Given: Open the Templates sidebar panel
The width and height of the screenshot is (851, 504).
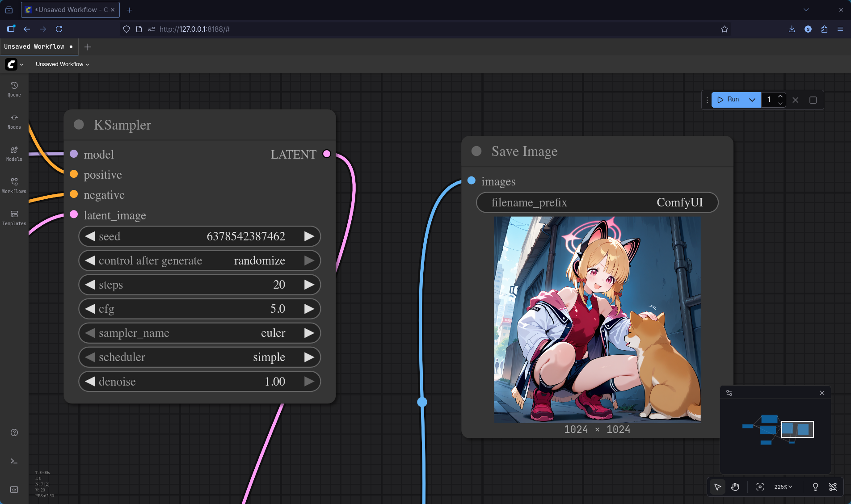Looking at the screenshot, I should click(14, 217).
